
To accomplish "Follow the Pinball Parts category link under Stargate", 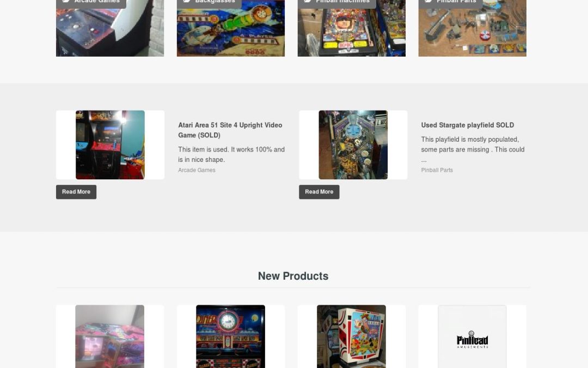I will click(x=437, y=170).
